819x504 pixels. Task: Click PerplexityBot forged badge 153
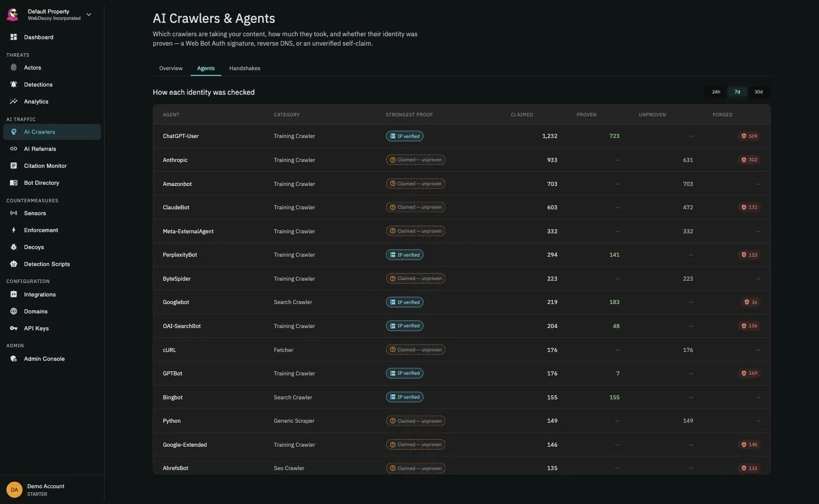point(749,255)
